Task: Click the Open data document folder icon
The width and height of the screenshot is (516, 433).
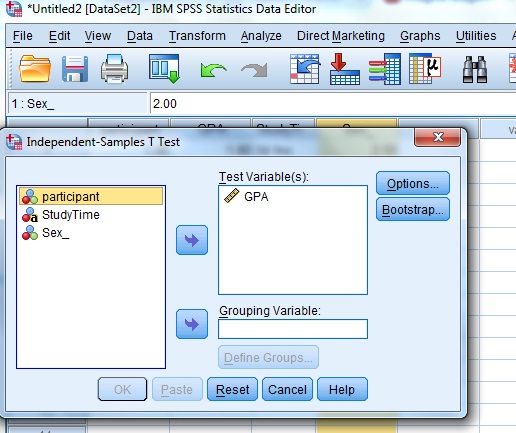Action: point(35,69)
